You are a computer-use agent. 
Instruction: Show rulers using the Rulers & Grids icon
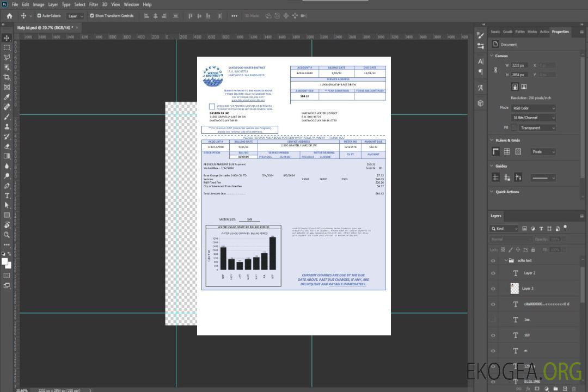pyautogui.click(x=495, y=151)
